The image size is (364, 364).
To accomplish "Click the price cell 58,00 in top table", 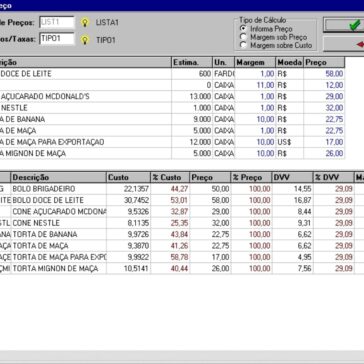I will coord(324,74).
